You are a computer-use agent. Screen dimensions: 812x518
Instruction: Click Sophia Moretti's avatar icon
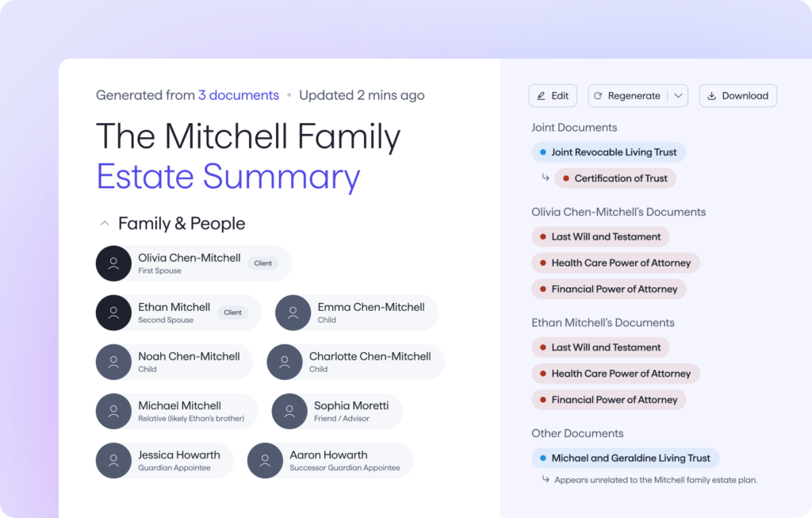click(x=289, y=411)
